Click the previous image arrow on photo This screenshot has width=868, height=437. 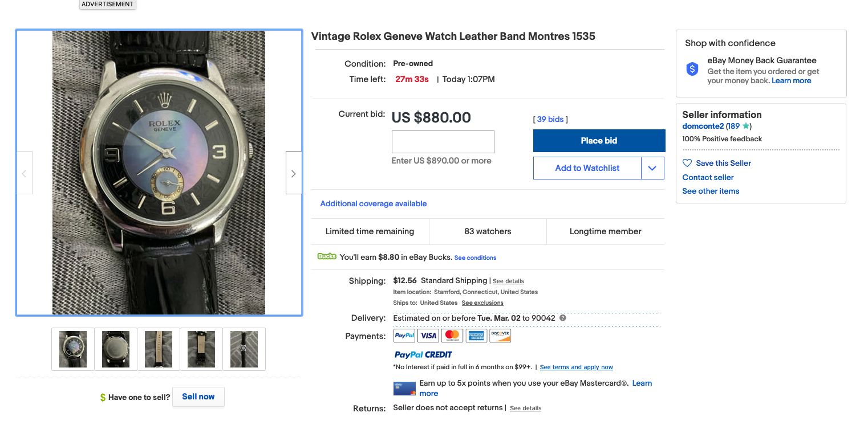pos(24,173)
